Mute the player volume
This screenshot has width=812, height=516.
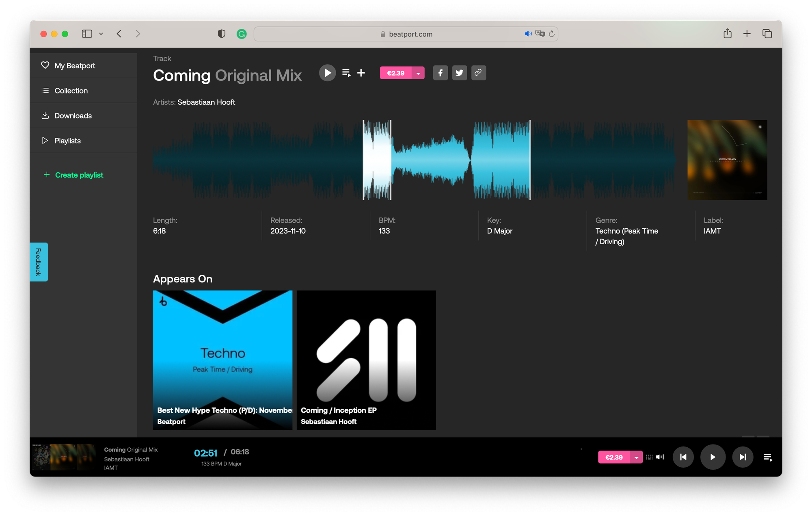(x=660, y=457)
